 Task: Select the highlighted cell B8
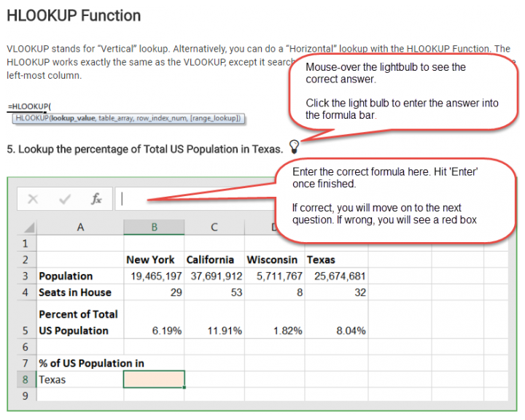pos(154,379)
